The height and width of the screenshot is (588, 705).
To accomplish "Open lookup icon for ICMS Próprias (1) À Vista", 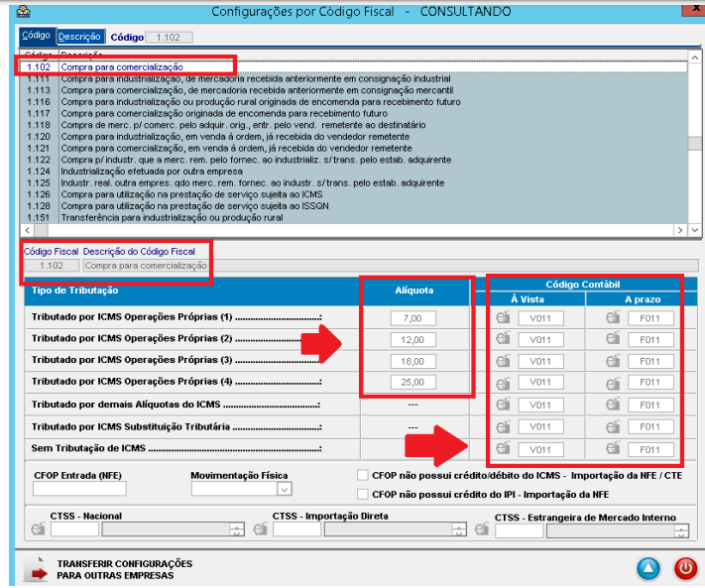I will pyautogui.click(x=503, y=317).
